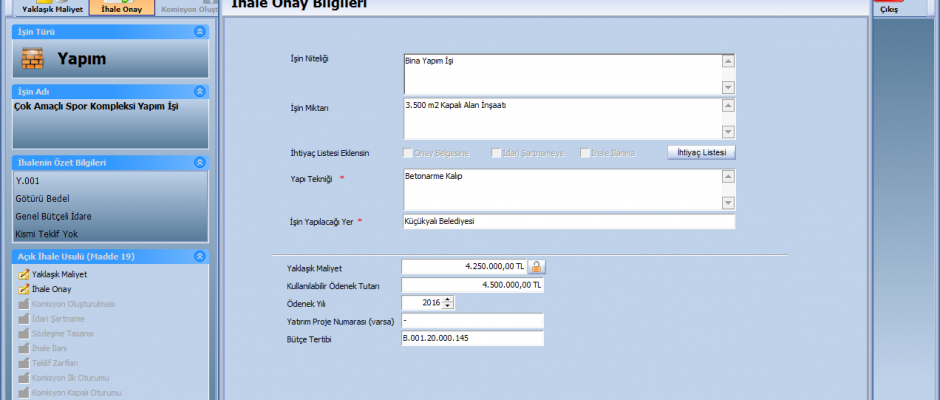
Task: Select Sözleşme Tasarısı step in sidebar
Action: pyautogui.click(x=65, y=333)
